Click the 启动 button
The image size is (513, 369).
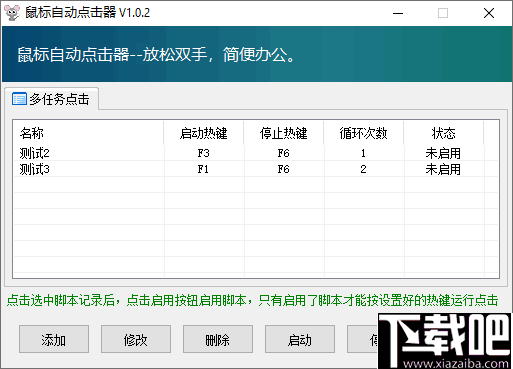[300, 339]
